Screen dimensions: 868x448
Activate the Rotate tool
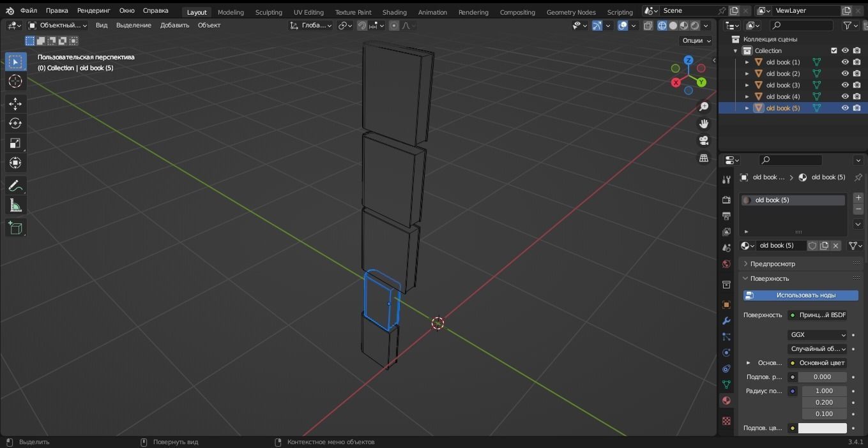(x=15, y=123)
